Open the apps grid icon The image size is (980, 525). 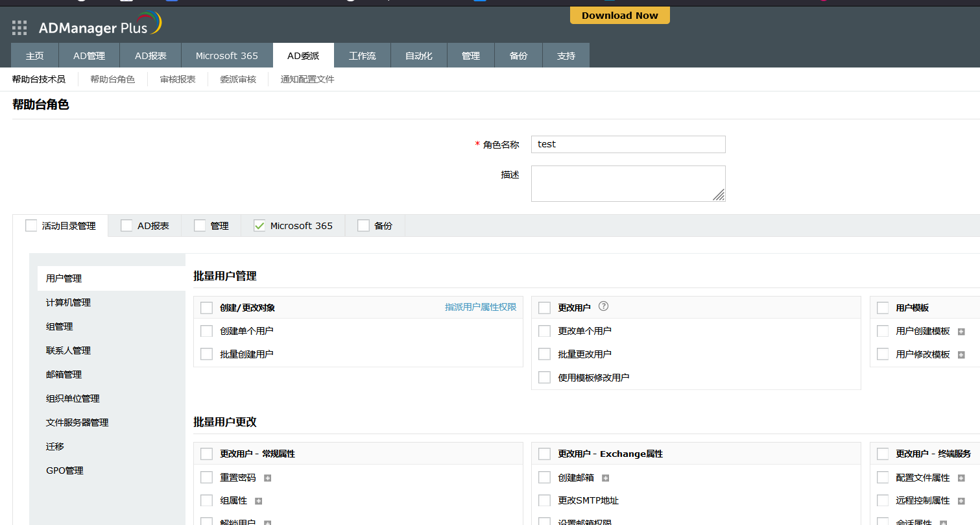coord(19,27)
